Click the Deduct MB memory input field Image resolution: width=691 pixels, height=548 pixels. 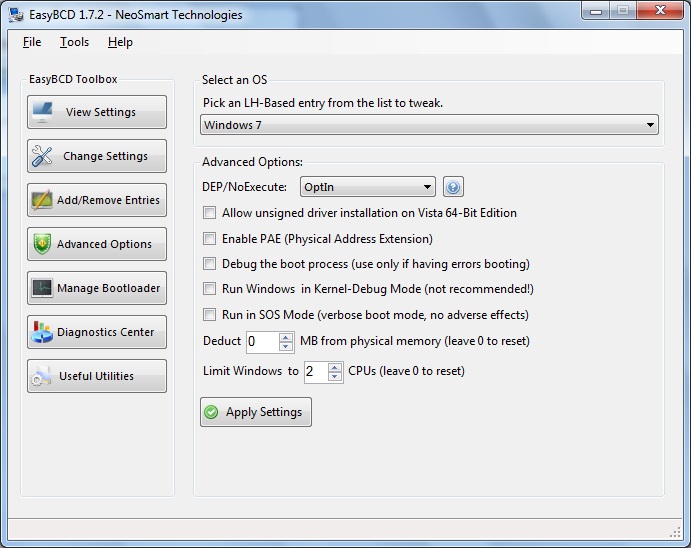(262, 342)
